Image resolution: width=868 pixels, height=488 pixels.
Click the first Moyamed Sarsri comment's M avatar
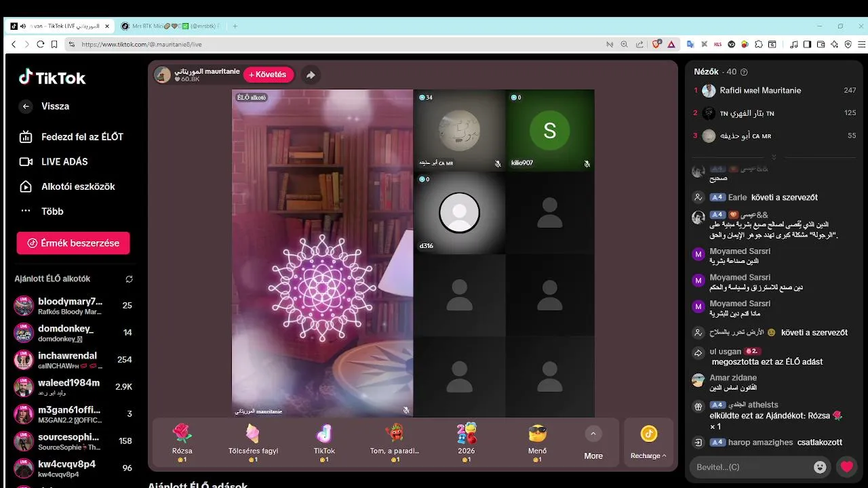tap(698, 254)
